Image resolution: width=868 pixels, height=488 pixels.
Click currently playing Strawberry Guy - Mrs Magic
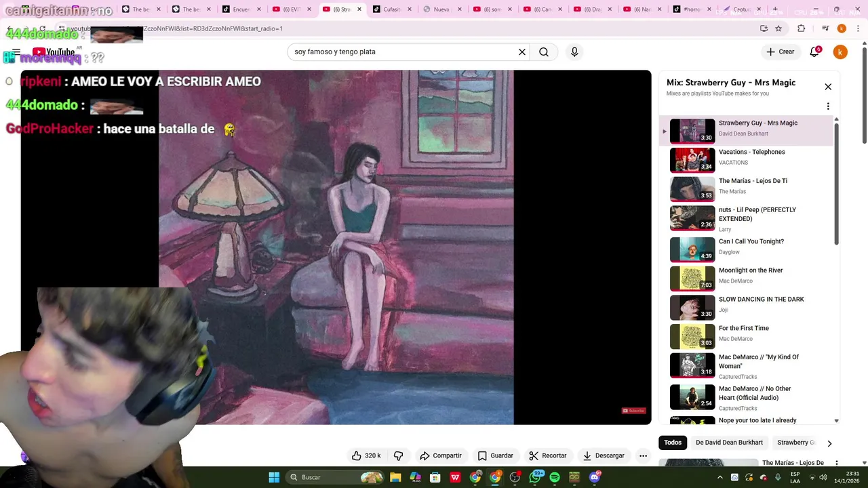click(x=746, y=130)
